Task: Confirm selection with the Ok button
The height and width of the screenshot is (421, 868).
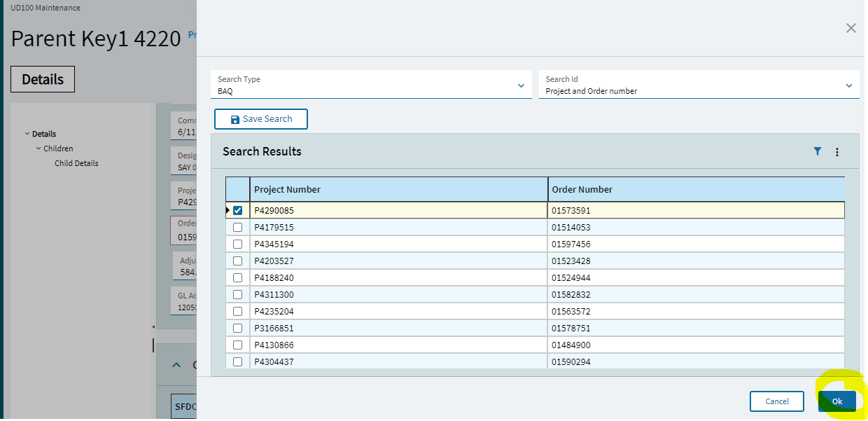Action: 837,401
